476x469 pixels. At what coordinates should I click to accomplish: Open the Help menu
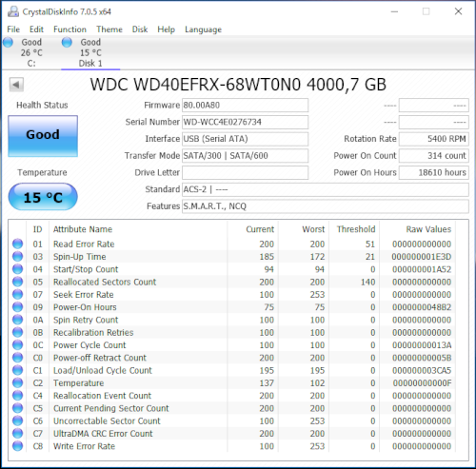(x=167, y=29)
